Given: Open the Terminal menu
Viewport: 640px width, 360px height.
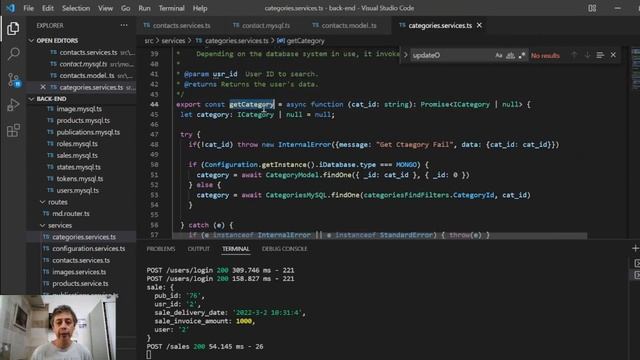Looking at the screenshot, I should [171, 8].
